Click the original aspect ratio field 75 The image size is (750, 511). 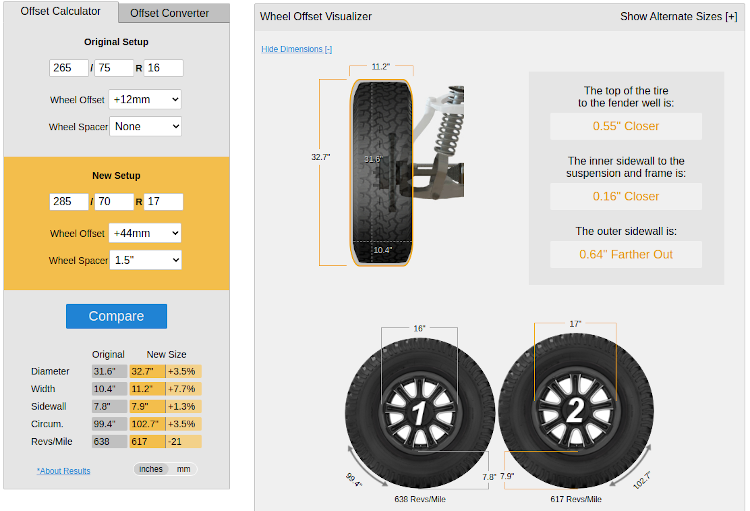point(114,68)
